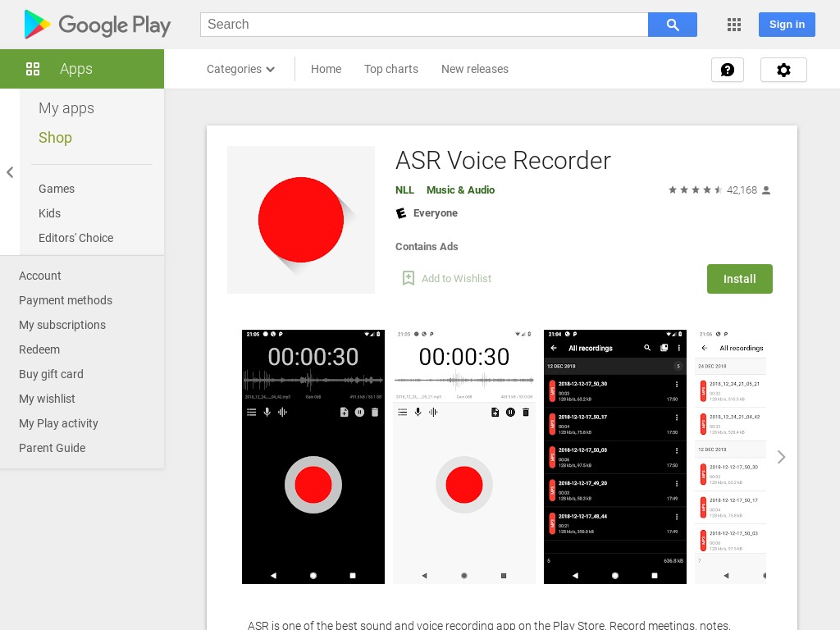Screen dimensions: 840x630
Task: Show next screenshots with right chevron
Action: (781, 457)
